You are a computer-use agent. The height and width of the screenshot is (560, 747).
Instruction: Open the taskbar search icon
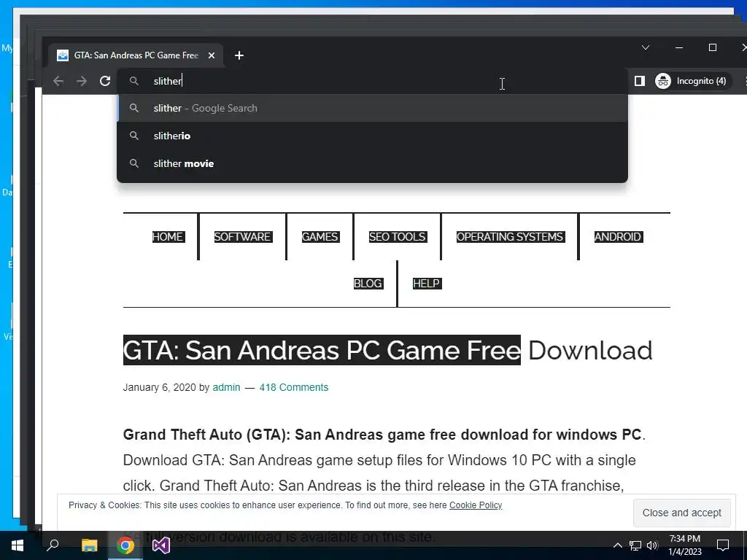point(53,545)
